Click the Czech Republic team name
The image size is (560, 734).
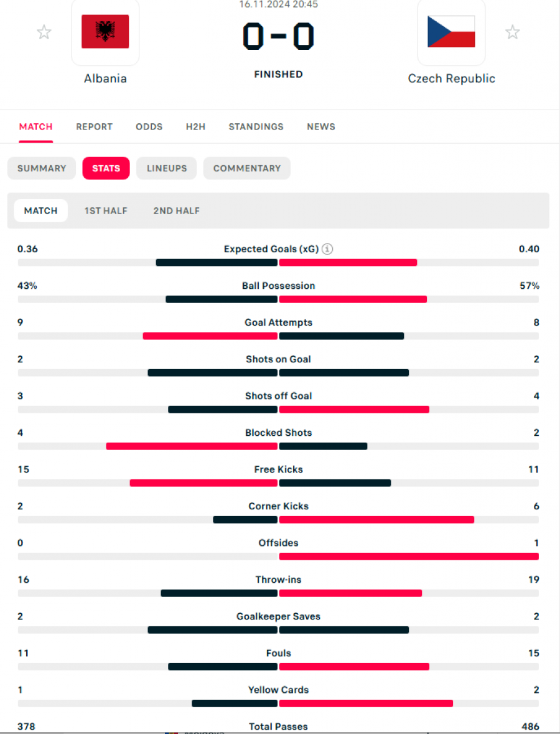(452, 78)
